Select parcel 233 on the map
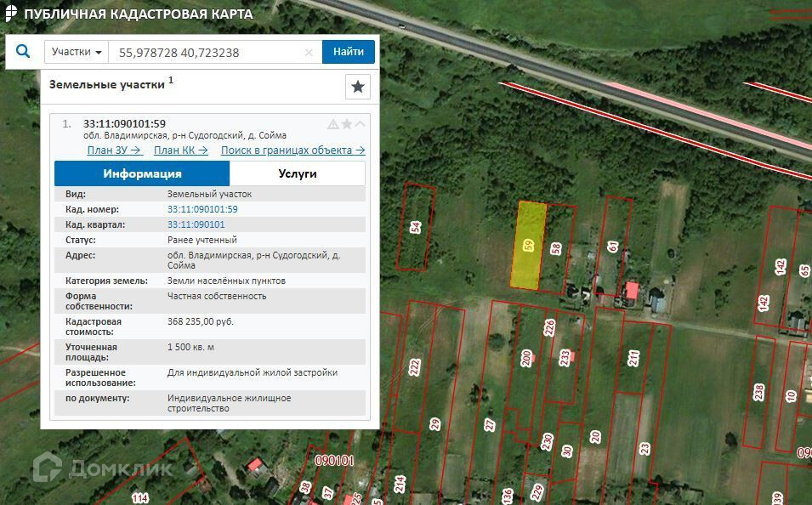This screenshot has height=505, width=812. (x=565, y=357)
